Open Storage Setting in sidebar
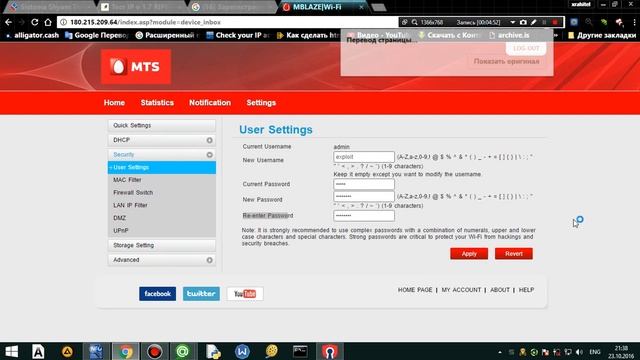 point(162,245)
